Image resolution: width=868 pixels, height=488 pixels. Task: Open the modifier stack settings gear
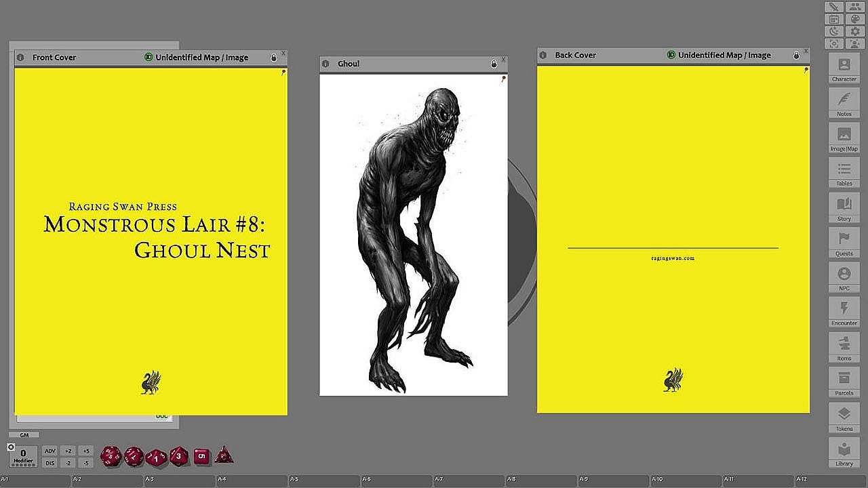(11, 447)
